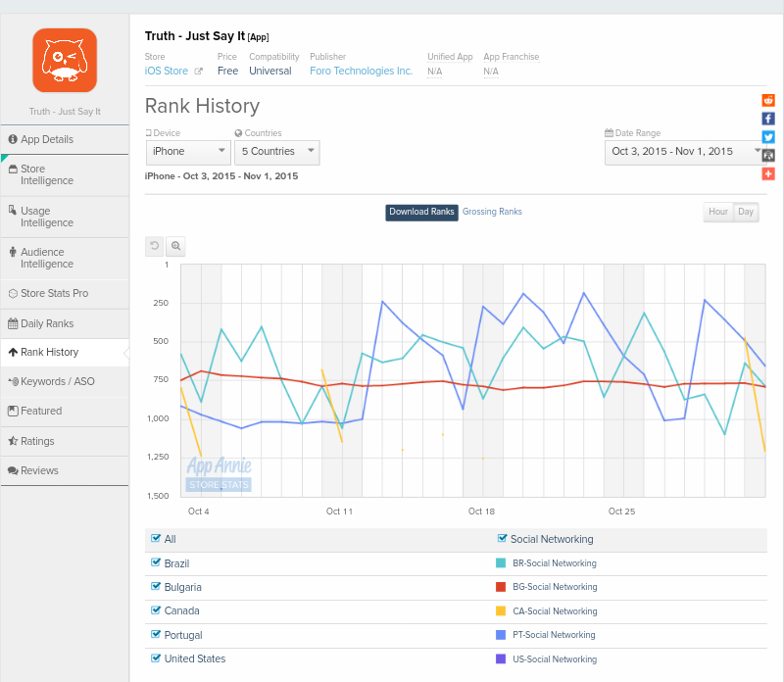Click the Truth owl app icon

click(x=65, y=61)
